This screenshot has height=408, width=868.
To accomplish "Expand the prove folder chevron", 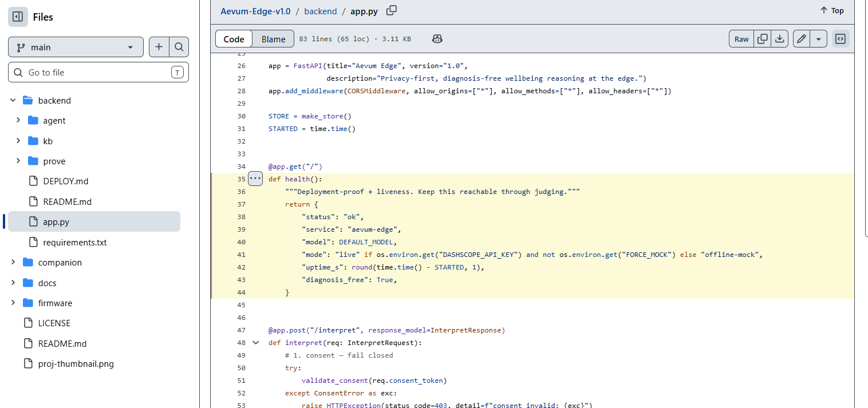I will (18, 161).
